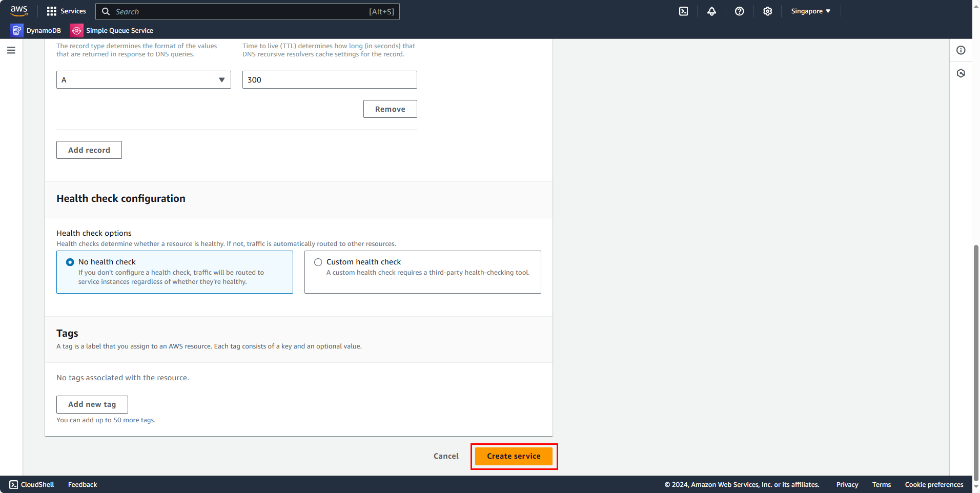Open the info panel icon

[961, 50]
